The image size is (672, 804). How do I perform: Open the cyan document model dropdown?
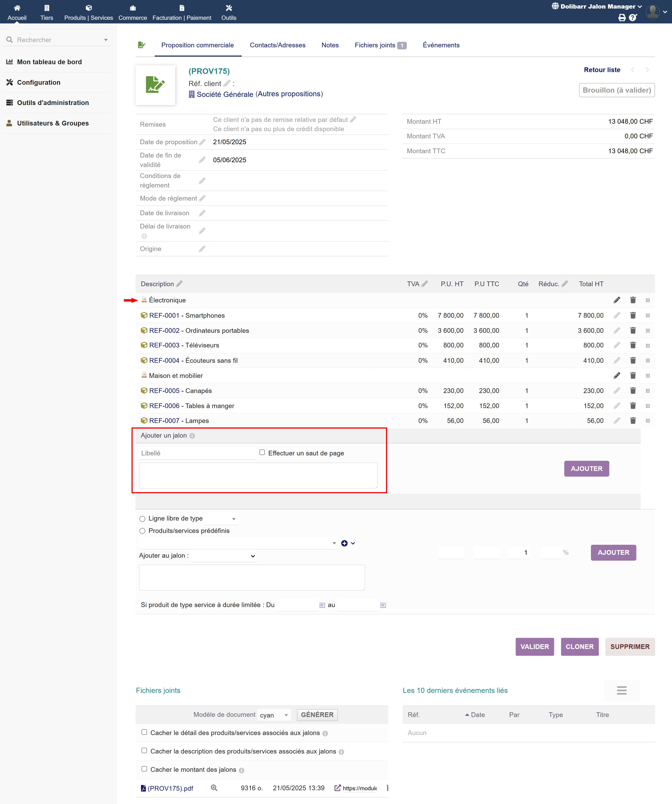point(274,715)
